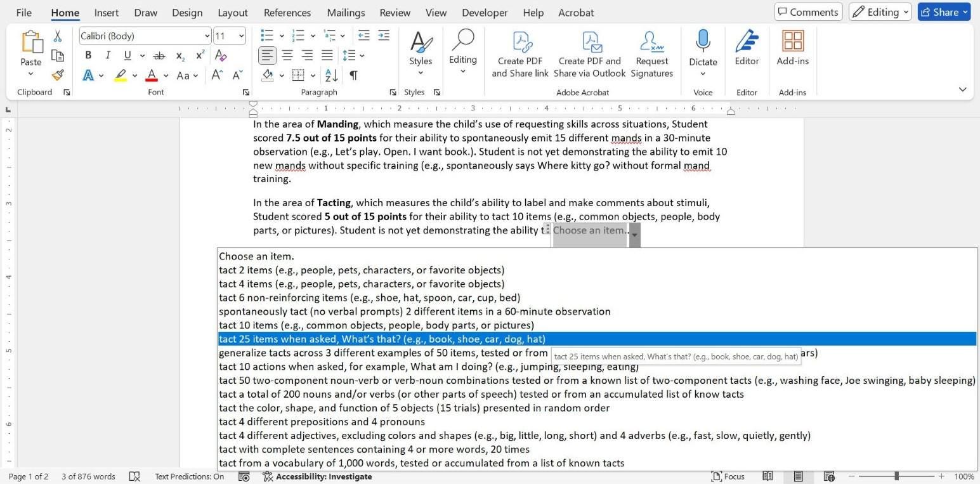Toggle Bold formatting
The width and height of the screenshot is (980, 484).
tap(88, 55)
